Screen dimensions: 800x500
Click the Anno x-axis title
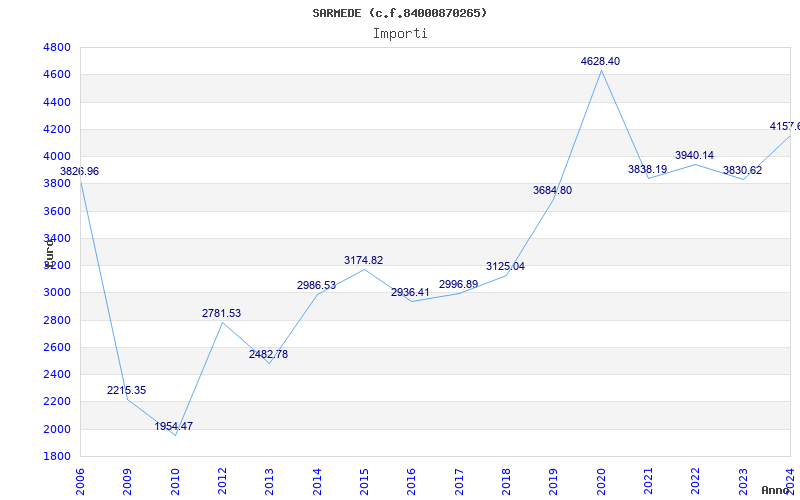pyautogui.click(x=776, y=491)
